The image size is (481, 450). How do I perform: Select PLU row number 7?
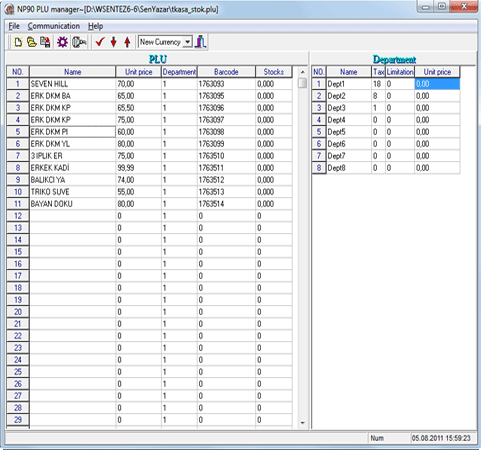click(18, 156)
